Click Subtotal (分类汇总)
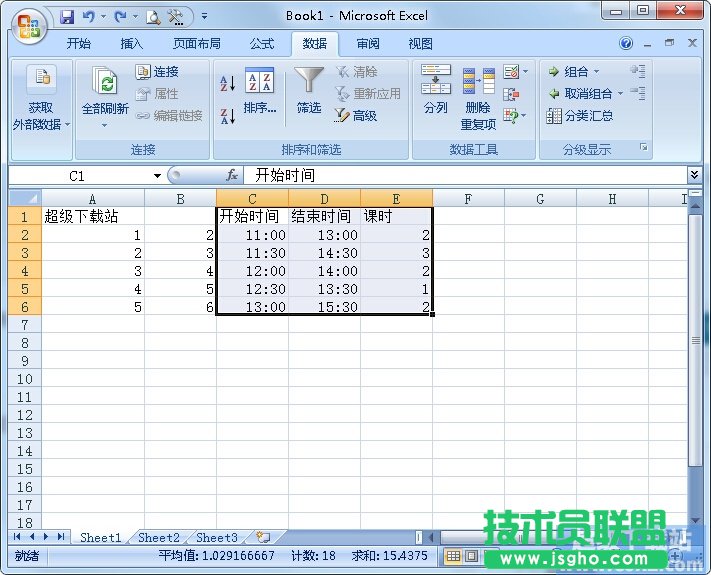 (x=580, y=116)
